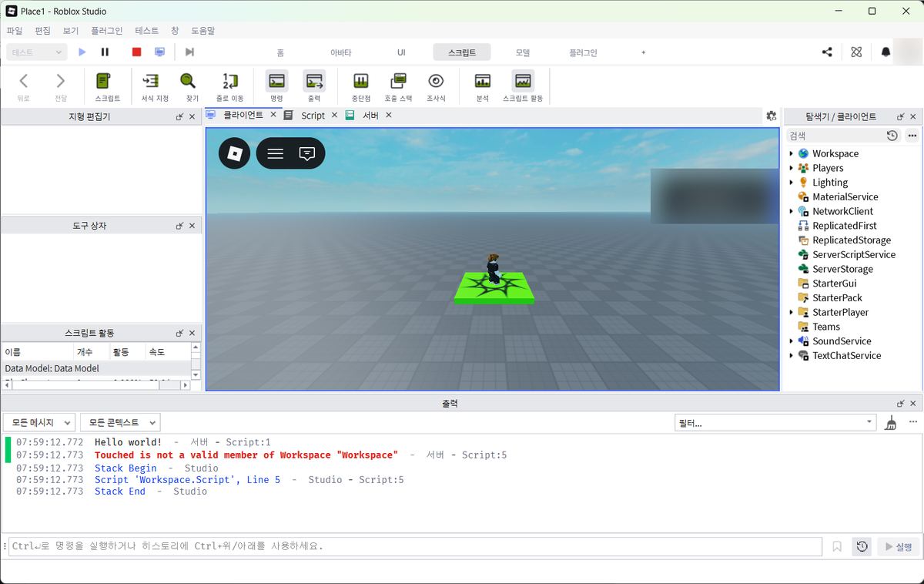Image resolution: width=924 pixels, height=584 pixels.
Task: Expand the Workspace node
Action: coord(791,153)
